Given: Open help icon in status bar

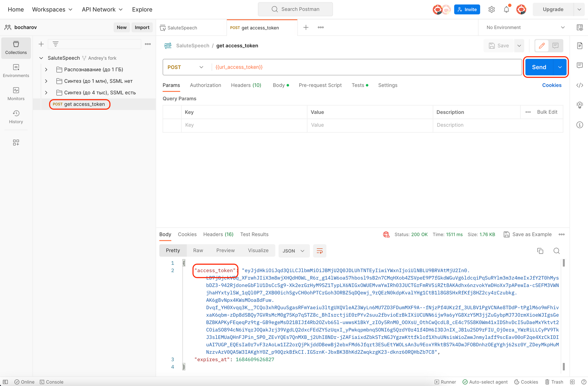Looking at the screenshot, I should [584, 382].
